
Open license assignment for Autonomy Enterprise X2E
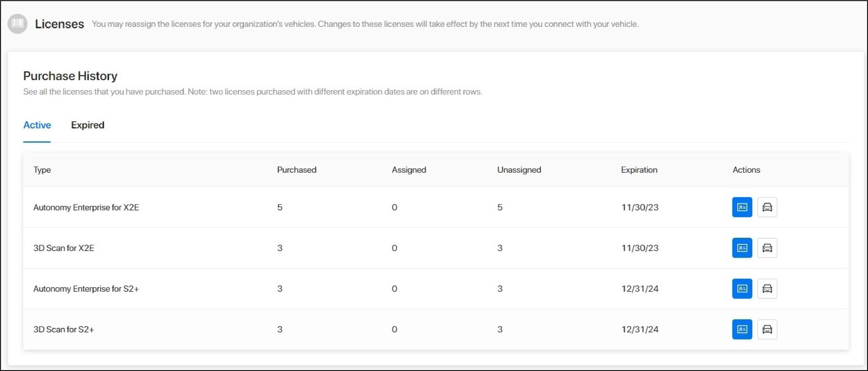742,207
